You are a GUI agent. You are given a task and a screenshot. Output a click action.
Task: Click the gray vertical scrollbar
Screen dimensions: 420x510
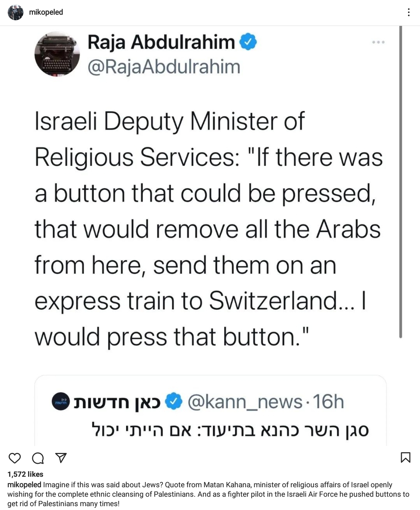point(400,182)
